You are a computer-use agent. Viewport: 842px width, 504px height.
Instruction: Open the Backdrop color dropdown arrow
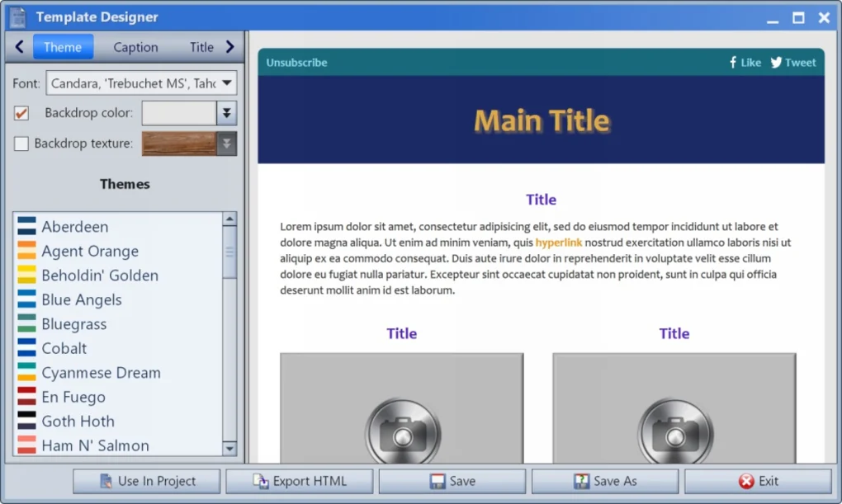tap(226, 112)
